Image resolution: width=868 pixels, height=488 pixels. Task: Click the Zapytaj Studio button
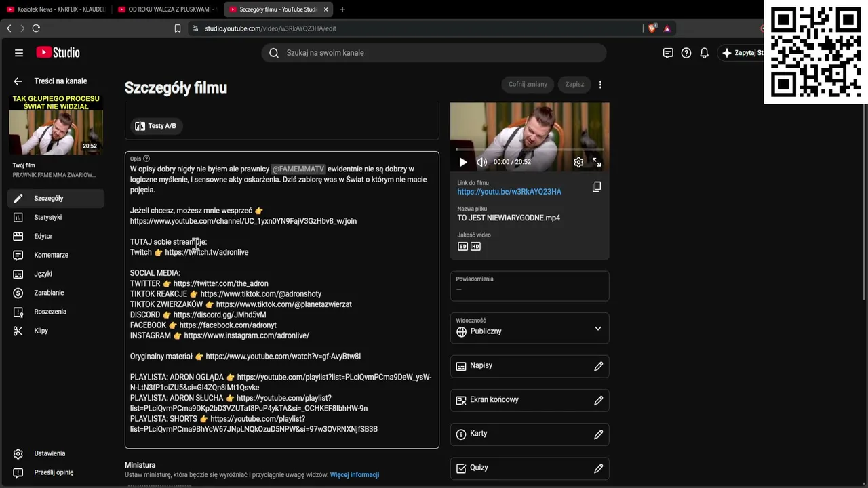[x=742, y=53]
